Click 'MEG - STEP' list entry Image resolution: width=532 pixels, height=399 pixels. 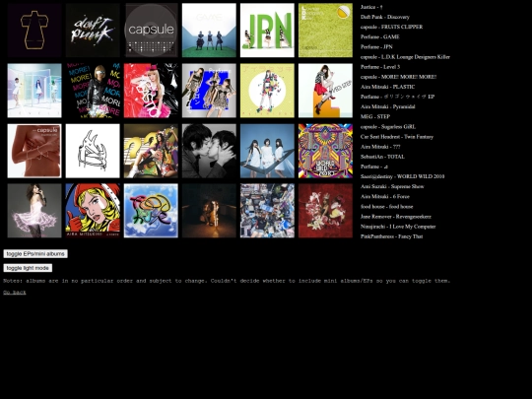(x=375, y=116)
